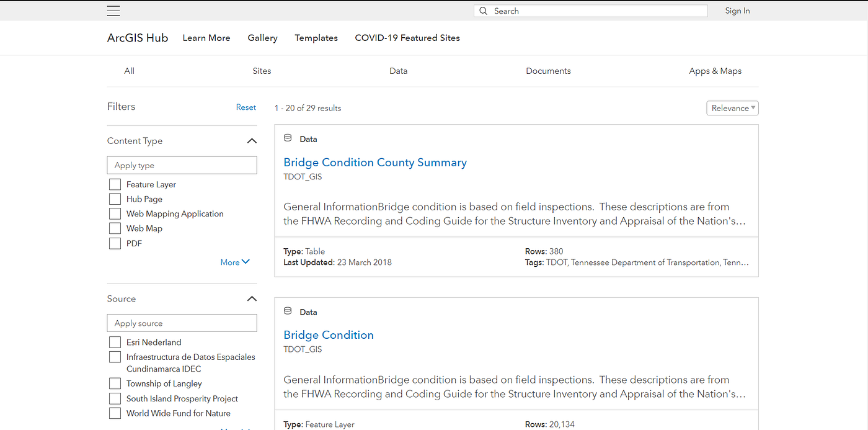
Task: Open the hamburger menu icon
Action: pyautogui.click(x=113, y=11)
